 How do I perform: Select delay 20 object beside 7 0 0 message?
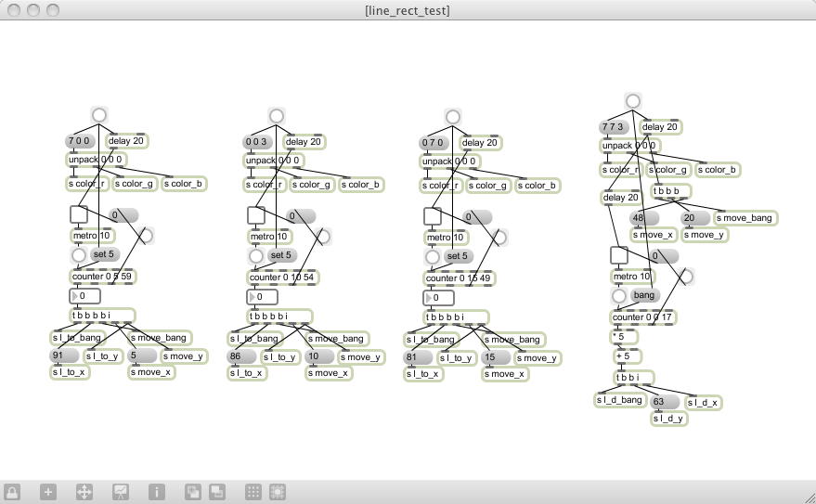pyautogui.click(x=126, y=141)
